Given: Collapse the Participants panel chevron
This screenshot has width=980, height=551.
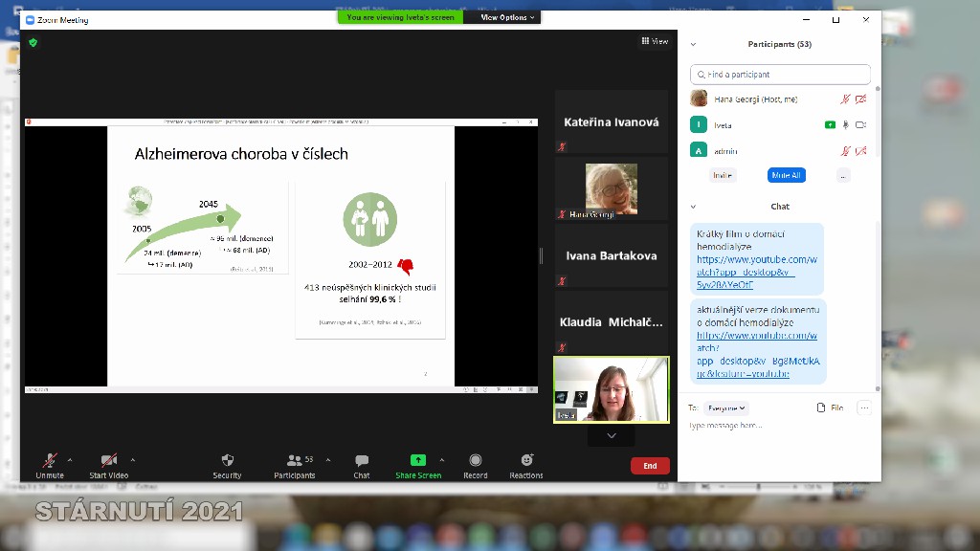Looking at the screenshot, I should 693,44.
